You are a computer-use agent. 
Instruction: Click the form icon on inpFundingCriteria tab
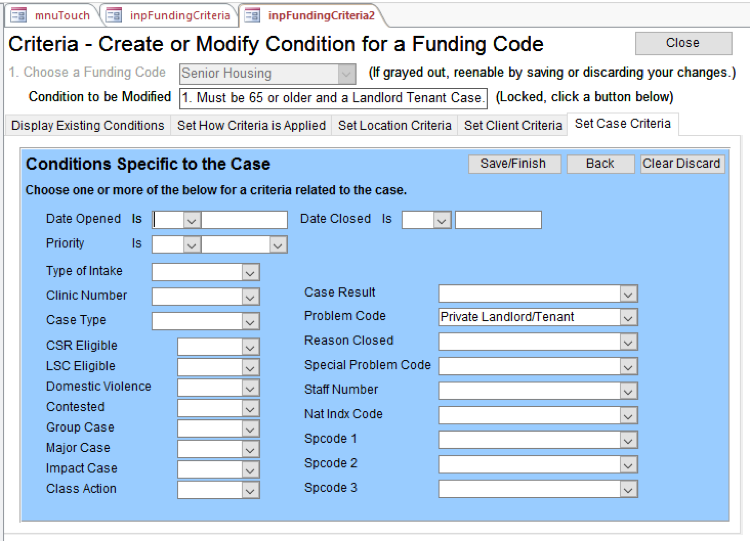tap(115, 15)
